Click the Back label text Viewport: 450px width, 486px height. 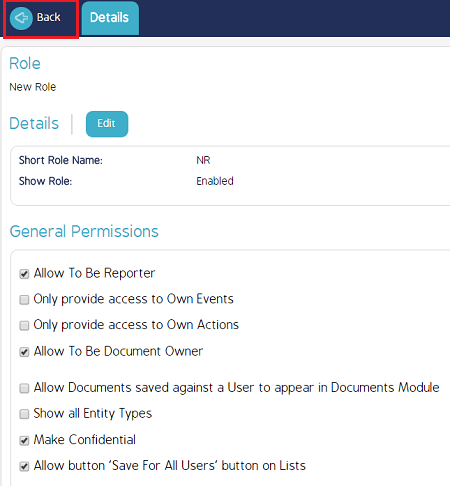coord(49,17)
